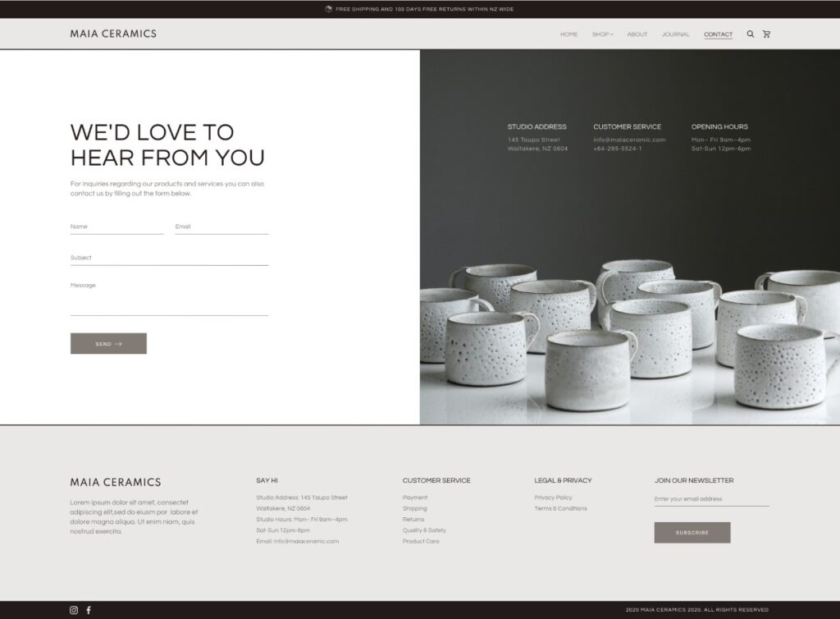Open the Shipping footer link
840x619 pixels.
coord(414,509)
